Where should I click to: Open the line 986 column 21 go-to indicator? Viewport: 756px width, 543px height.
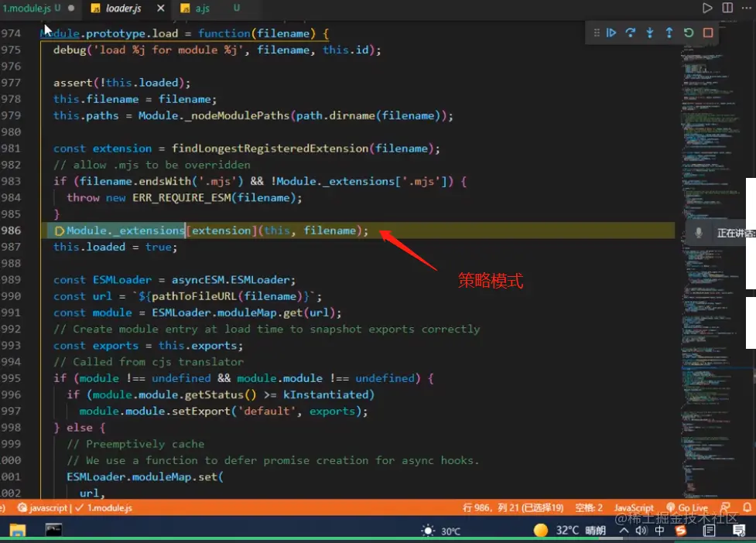[513, 508]
